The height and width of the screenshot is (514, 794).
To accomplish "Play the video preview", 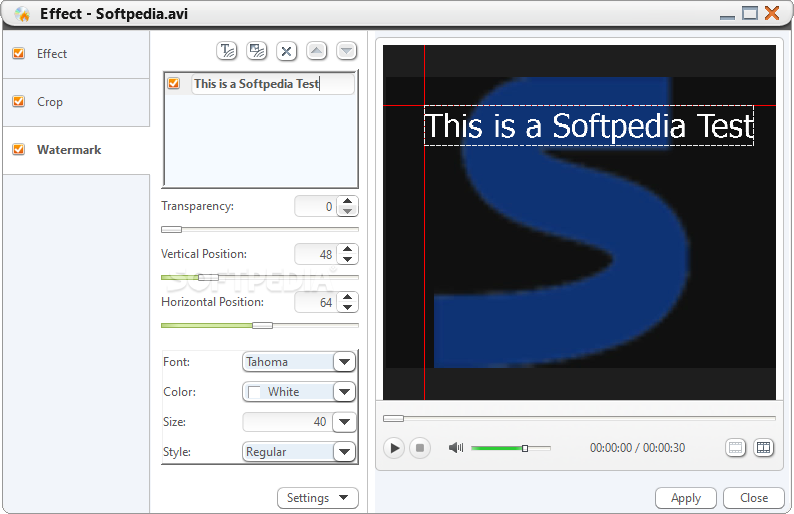I will point(394,448).
